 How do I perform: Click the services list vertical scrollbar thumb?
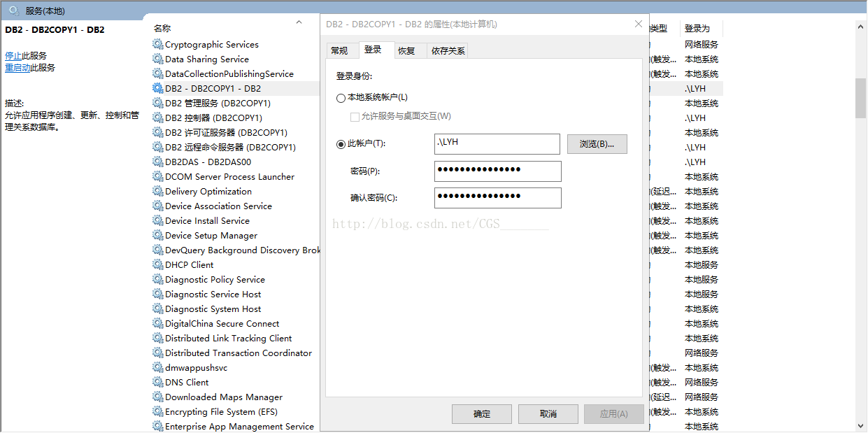point(861,98)
